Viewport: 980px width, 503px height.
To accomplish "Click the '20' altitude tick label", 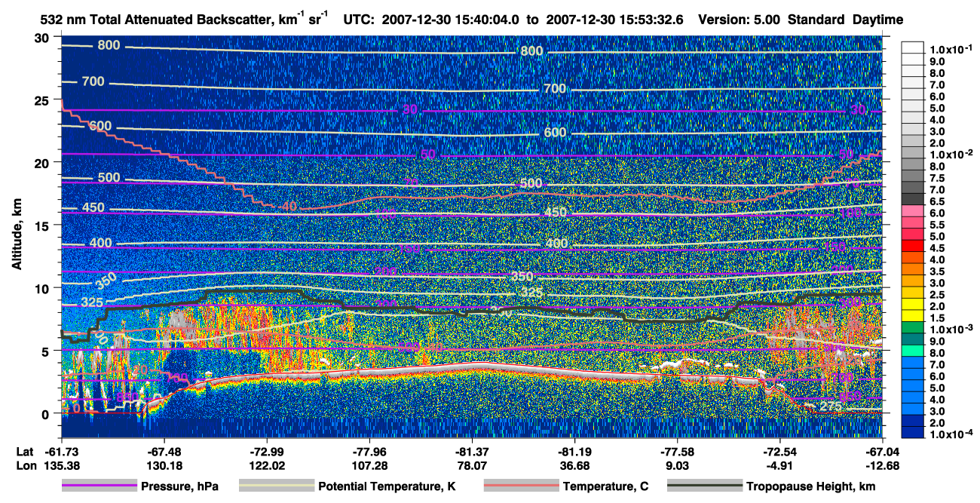I will [x=43, y=163].
